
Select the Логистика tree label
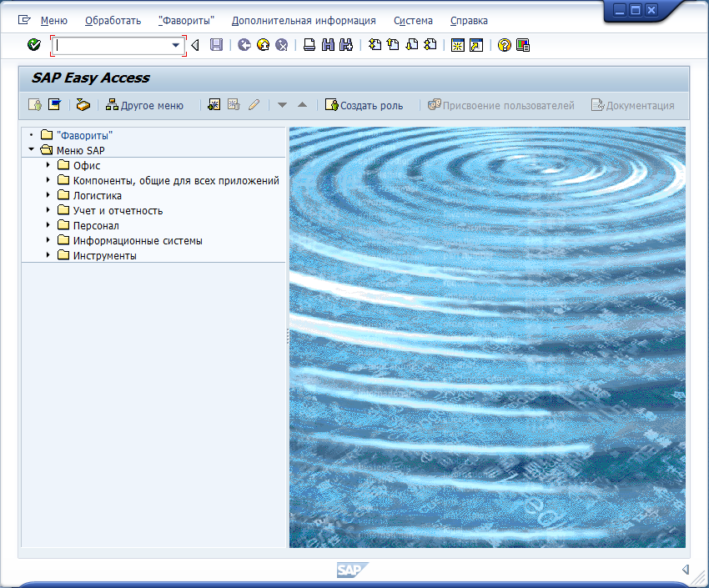[x=98, y=195]
